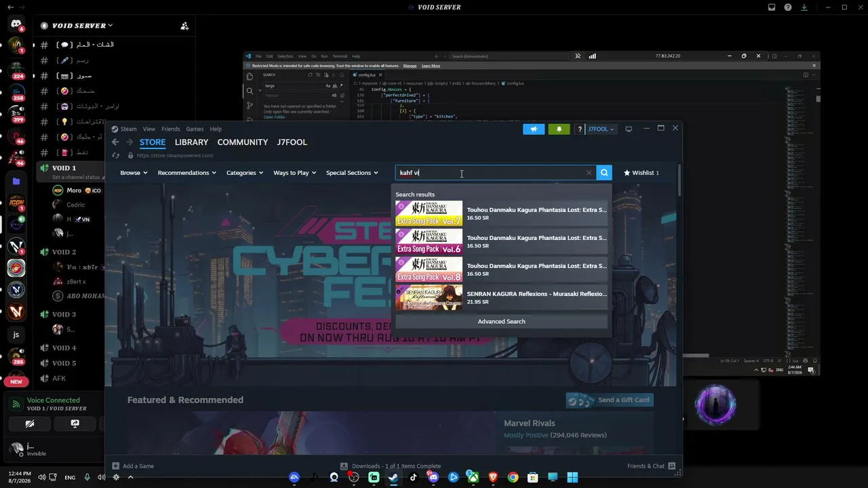This screenshot has width=868, height=488.
Task: Click Add a Game in Steam
Action: (x=133, y=466)
